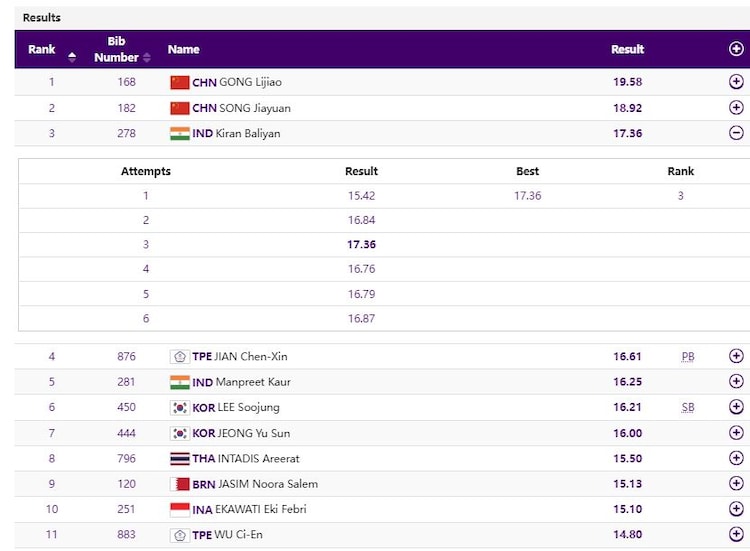Open plus icon for Manpreet Kaur row
750x551 pixels.
tap(736, 382)
